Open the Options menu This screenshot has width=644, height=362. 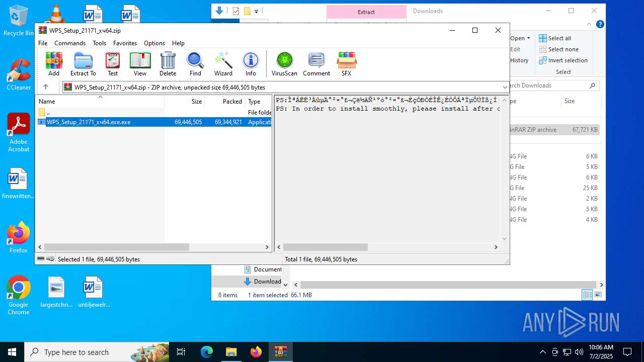(x=154, y=43)
